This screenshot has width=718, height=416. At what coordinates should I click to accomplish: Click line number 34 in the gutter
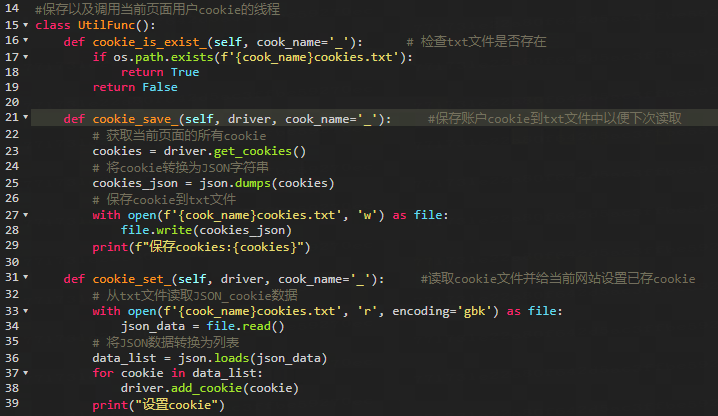(x=12, y=326)
